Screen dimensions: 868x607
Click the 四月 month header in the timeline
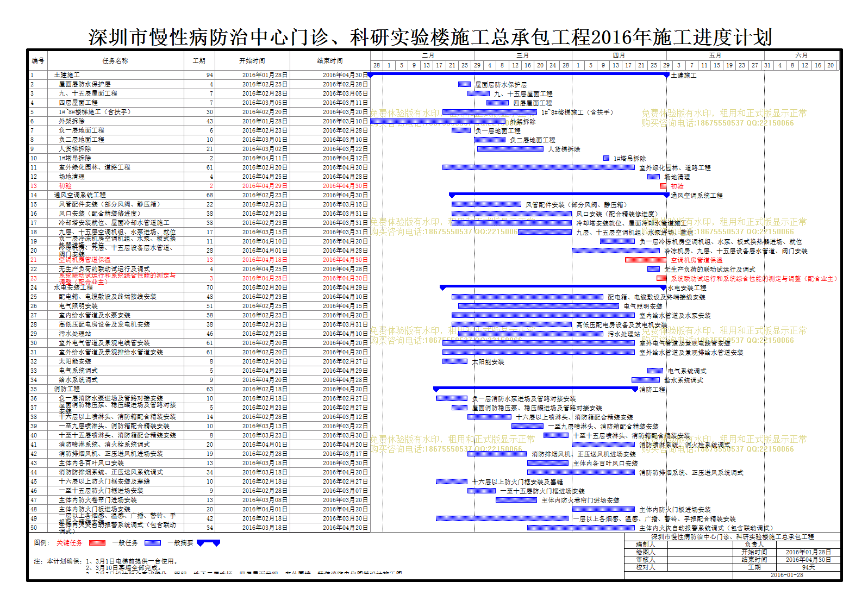pyautogui.click(x=619, y=55)
